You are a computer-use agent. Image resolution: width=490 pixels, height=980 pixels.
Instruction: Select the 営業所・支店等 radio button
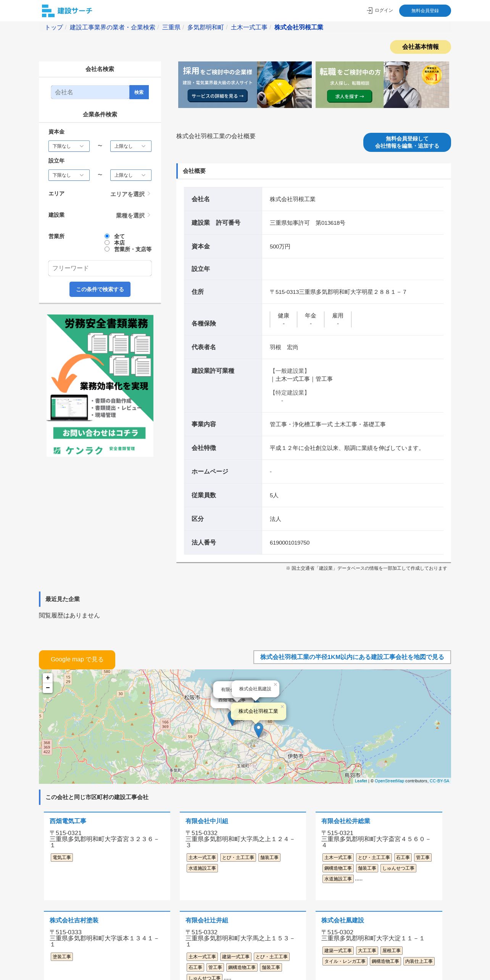107,249
